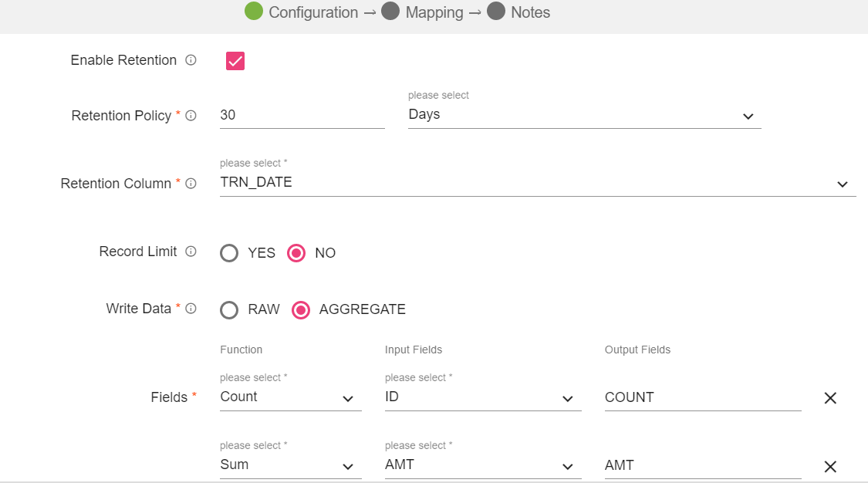
Task: Open the Count function dropdown
Action: coord(290,397)
